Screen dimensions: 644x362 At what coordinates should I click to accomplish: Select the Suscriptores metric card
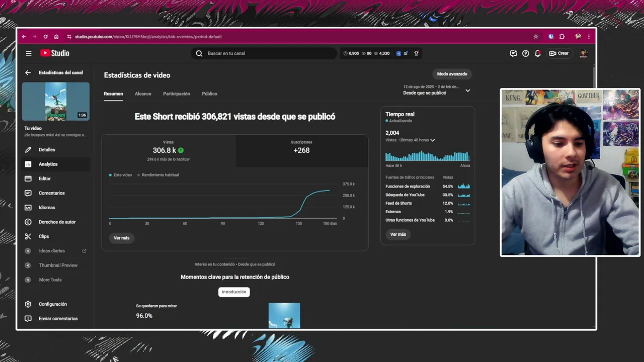pos(301,151)
